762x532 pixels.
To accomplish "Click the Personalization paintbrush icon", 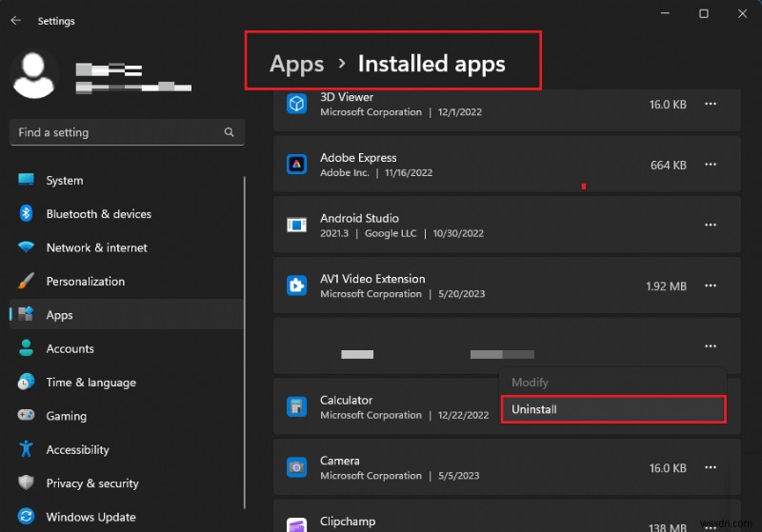I will click(x=26, y=281).
